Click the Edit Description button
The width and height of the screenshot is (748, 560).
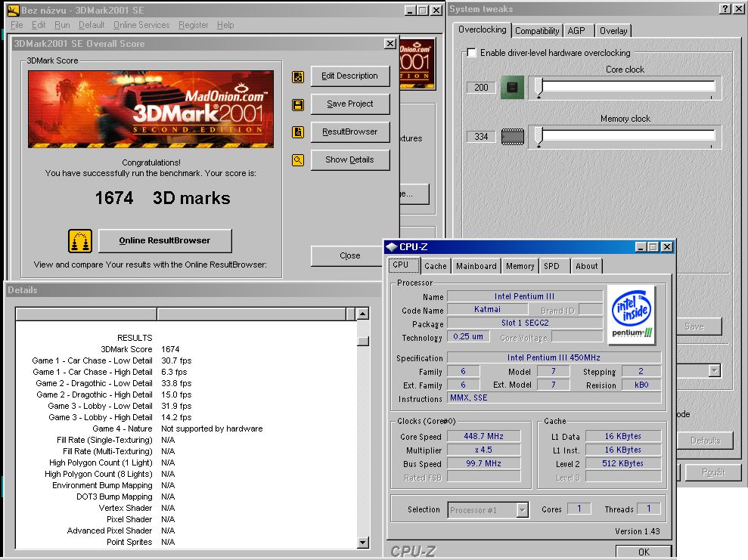coord(350,76)
